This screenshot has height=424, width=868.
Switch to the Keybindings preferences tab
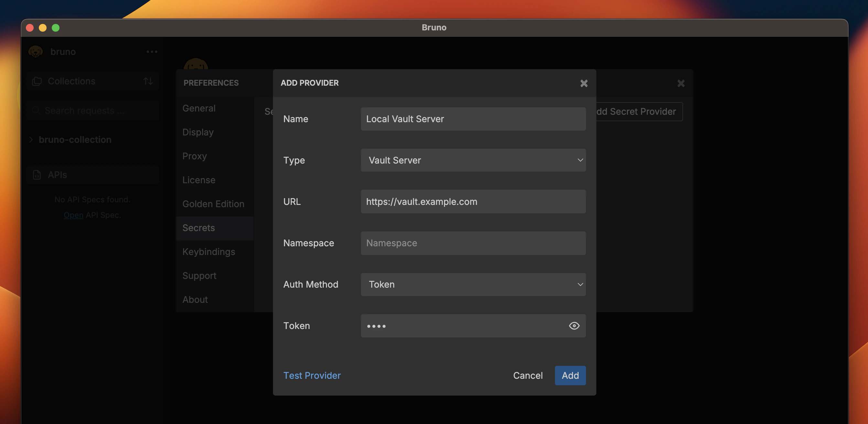[x=209, y=251]
